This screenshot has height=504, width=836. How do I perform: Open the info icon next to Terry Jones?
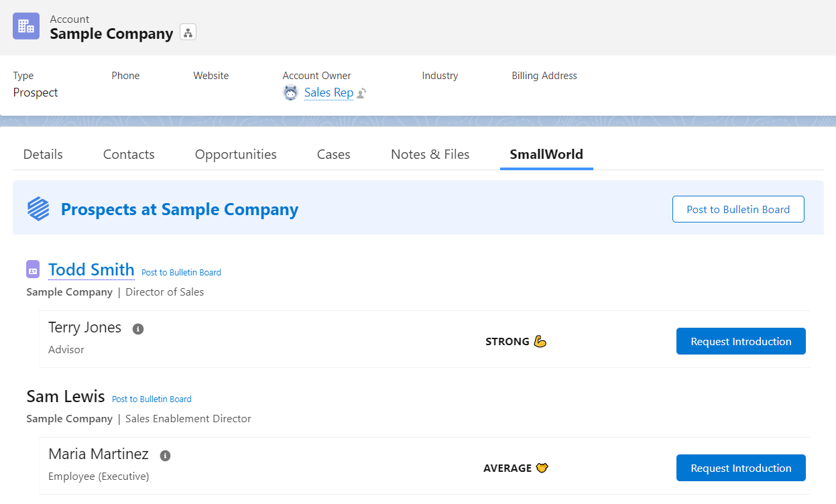(138, 328)
